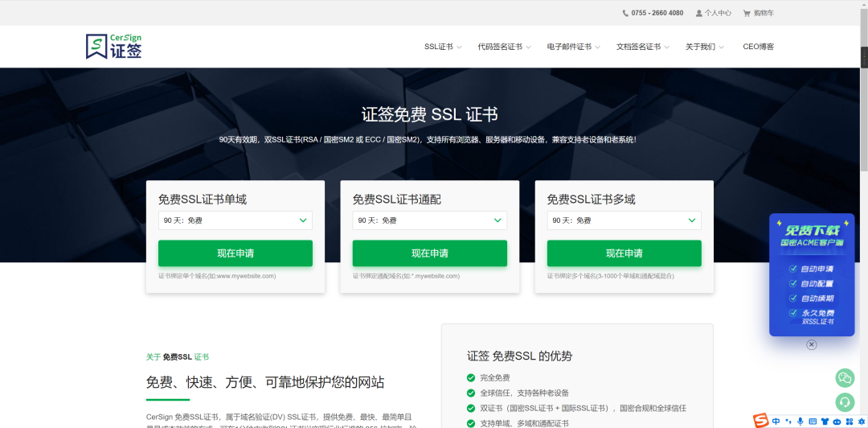
Task: Click the shopping cart icon
Action: pyautogui.click(x=747, y=13)
